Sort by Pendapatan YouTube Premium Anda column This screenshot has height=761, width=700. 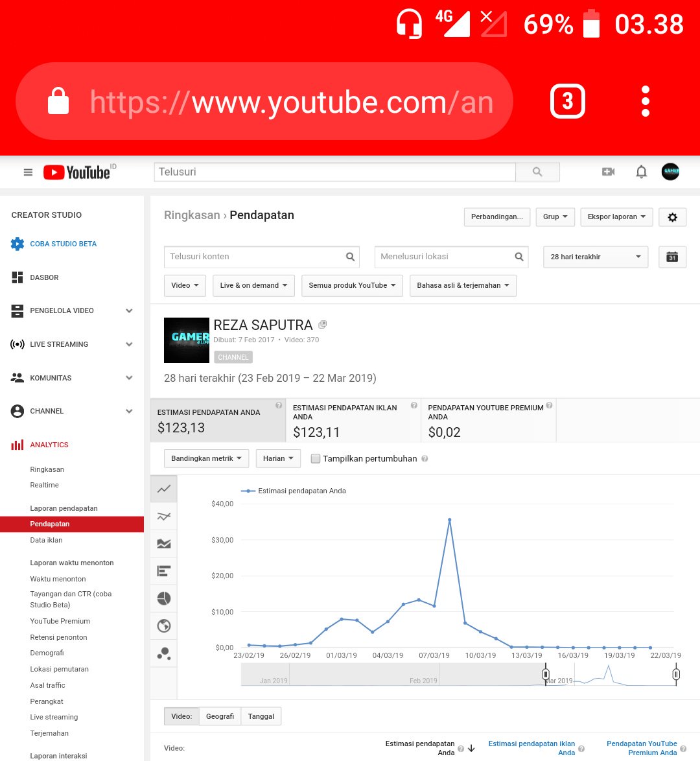[641, 748]
